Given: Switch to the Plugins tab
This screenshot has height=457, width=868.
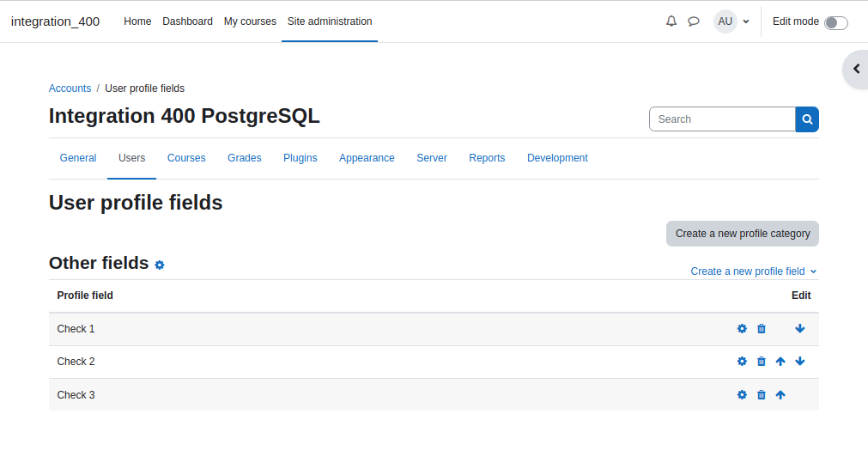Looking at the screenshot, I should point(300,158).
